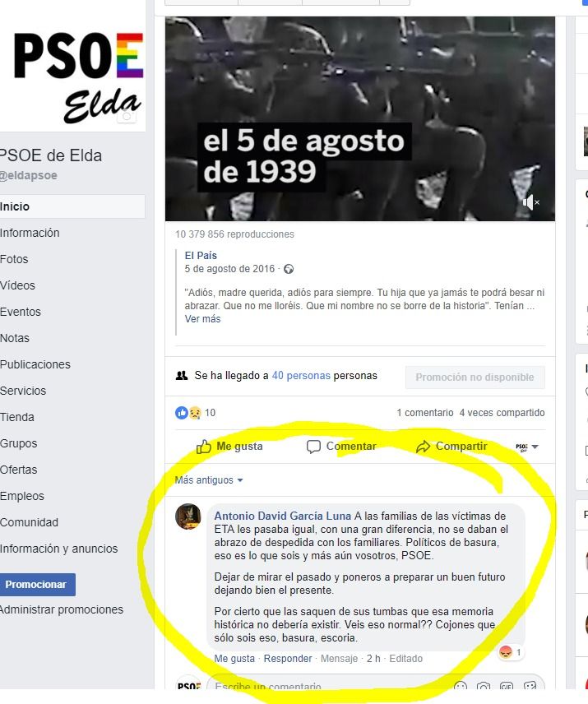Screen dimensions: 588x704
Task: Open the Vídeos section in sidebar
Action: coord(17,285)
